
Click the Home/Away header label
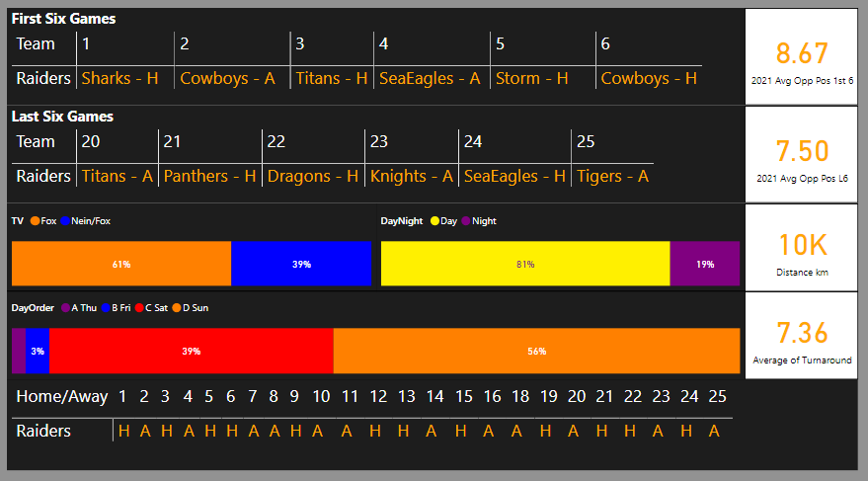click(62, 396)
